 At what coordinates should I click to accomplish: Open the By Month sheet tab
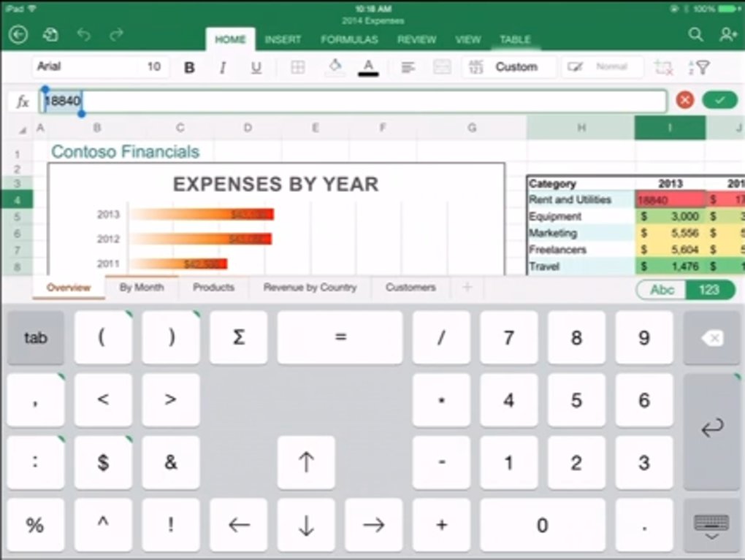(x=142, y=288)
